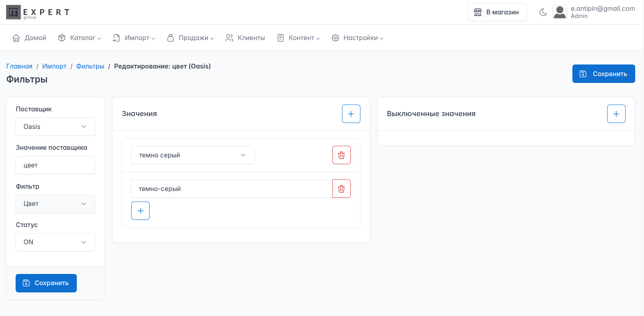Follow the Фильтры breadcrumb link
This screenshot has height=316, width=644.
[90, 66]
